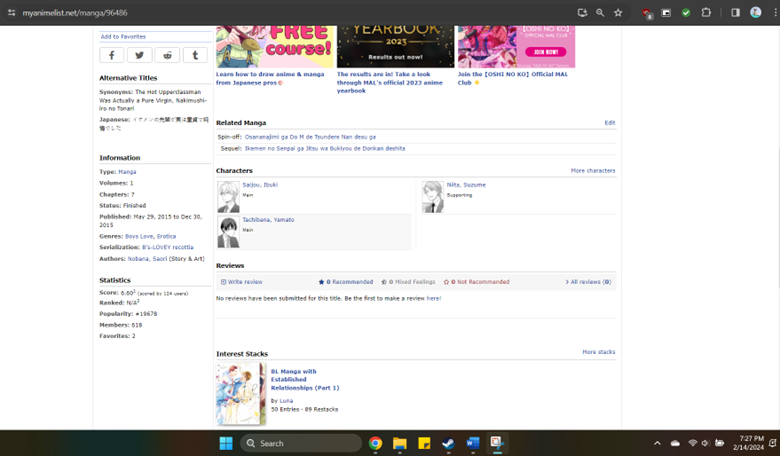
Task: Click Add to Favorites link
Action: point(123,37)
